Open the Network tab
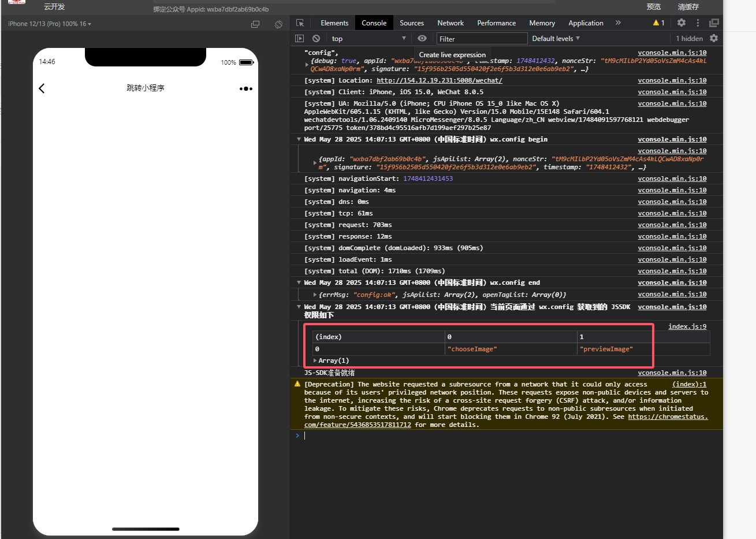The image size is (756, 539). click(450, 23)
